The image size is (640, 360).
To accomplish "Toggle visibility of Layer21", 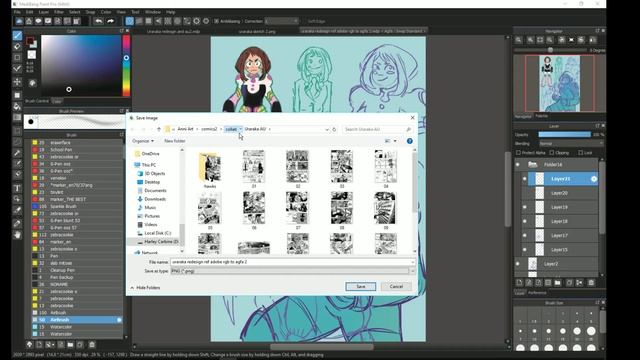I will (524, 179).
